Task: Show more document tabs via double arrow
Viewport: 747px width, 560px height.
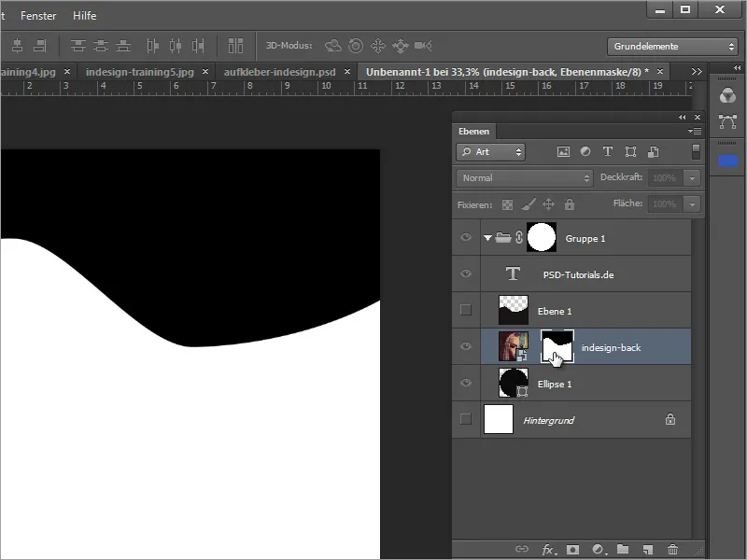Action: (697, 72)
